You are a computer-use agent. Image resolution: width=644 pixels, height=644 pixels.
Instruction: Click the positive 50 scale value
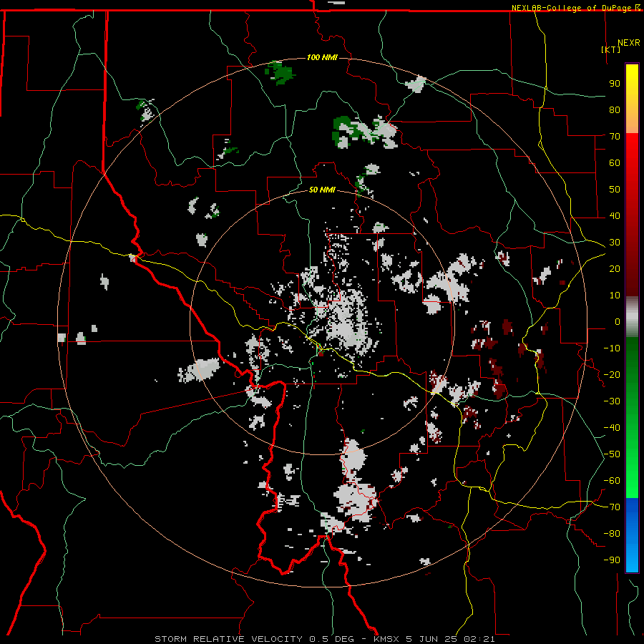(615, 190)
